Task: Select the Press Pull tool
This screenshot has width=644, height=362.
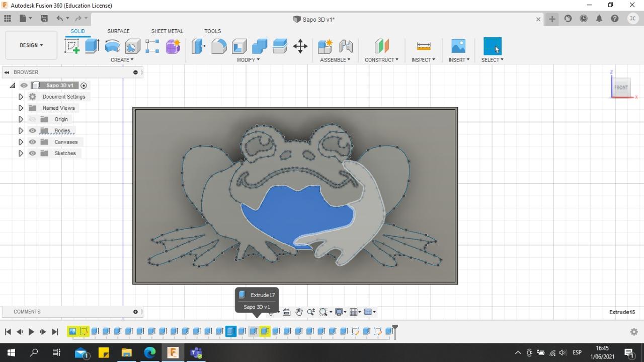Action: [x=199, y=46]
